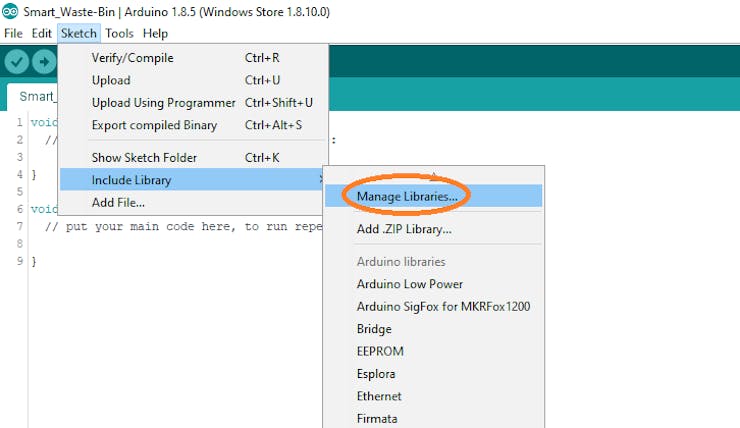Select the Smart_Waste-Bin sketch tab
The width and height of the screenshot is (740, 428).
pyautogui.click(x=33, y=97)
